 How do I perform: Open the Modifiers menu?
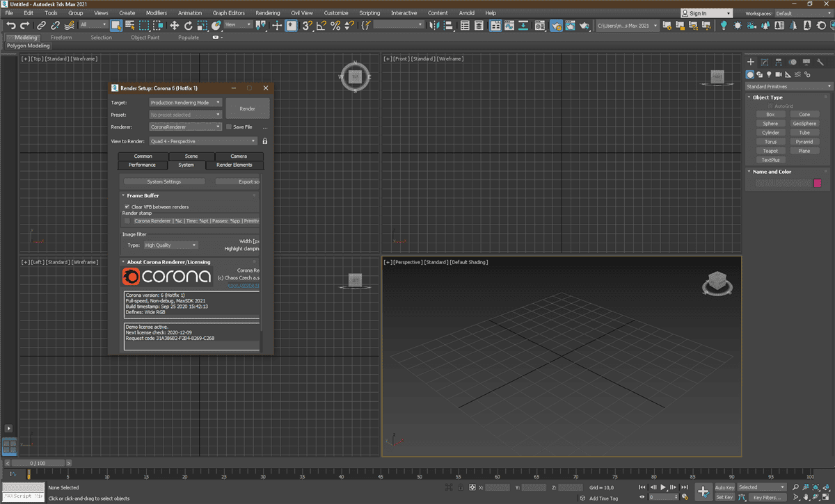157,13
